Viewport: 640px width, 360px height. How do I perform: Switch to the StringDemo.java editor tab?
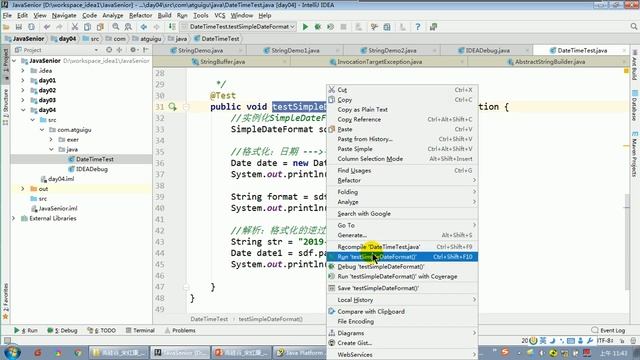(201, 51)
